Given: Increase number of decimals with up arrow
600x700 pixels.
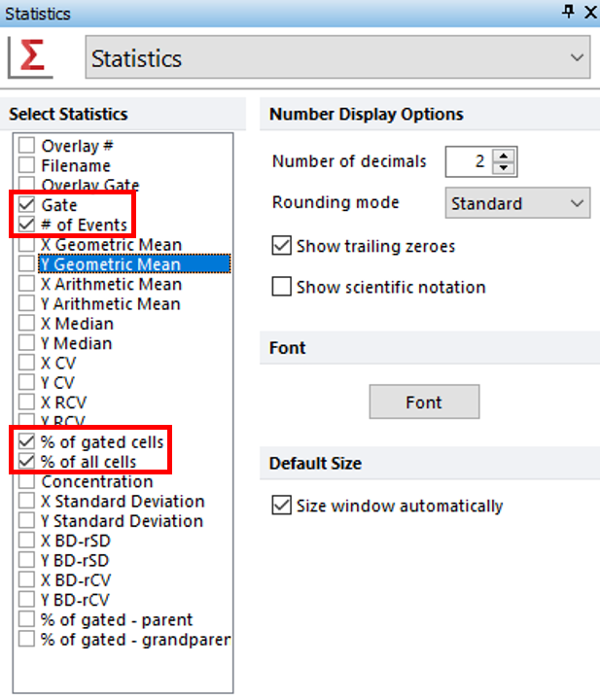Looking at the screenshot, I should pyautogui.click(x=504, y=156).
